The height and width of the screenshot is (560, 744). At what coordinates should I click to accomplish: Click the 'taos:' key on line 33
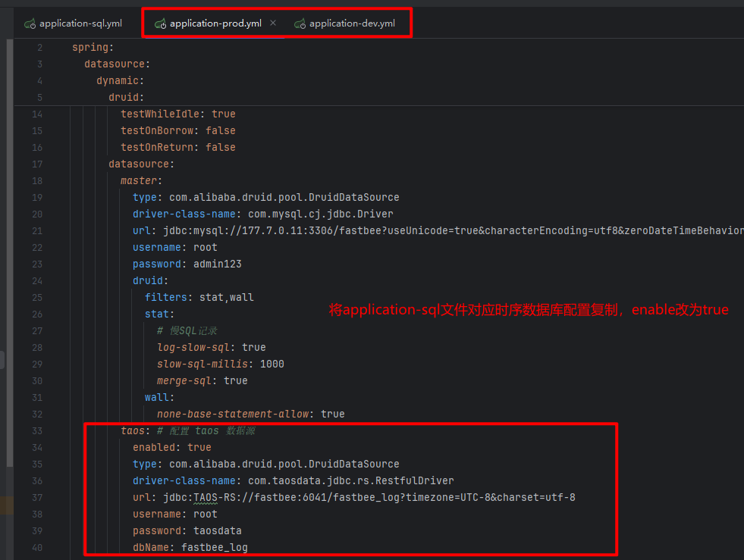135,430
